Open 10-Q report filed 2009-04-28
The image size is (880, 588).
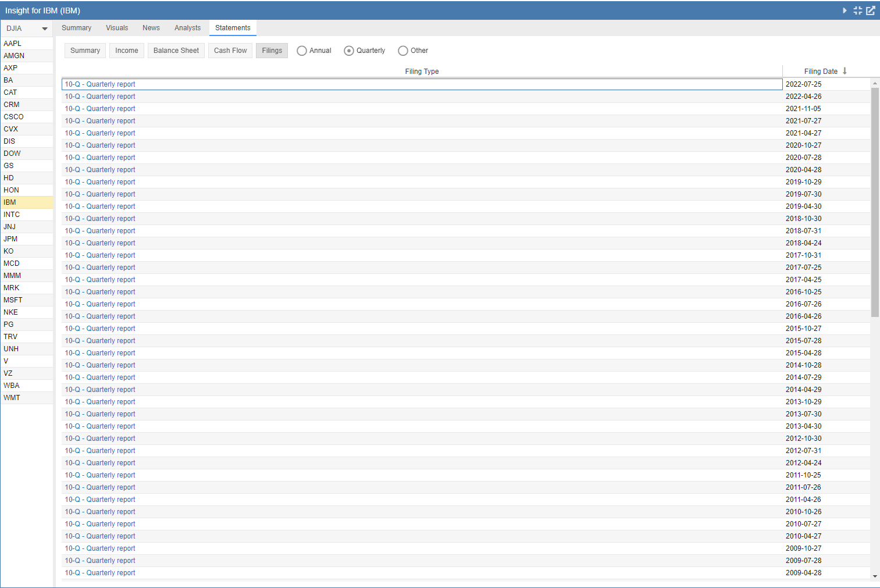100,573
